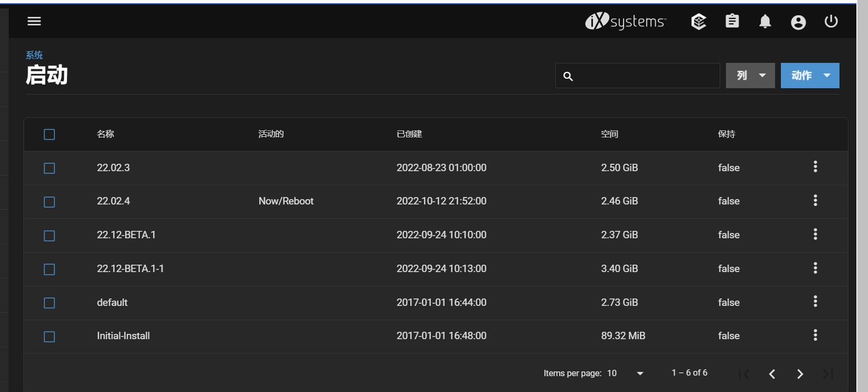Tick the 22.12-BETA.1-1 row checkbox

49,269
